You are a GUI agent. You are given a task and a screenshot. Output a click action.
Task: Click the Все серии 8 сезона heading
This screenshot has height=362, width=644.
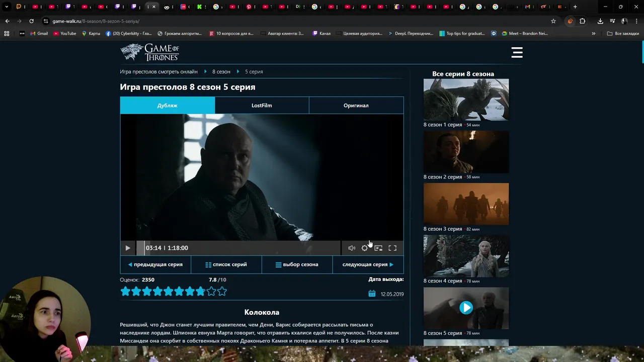463,74
